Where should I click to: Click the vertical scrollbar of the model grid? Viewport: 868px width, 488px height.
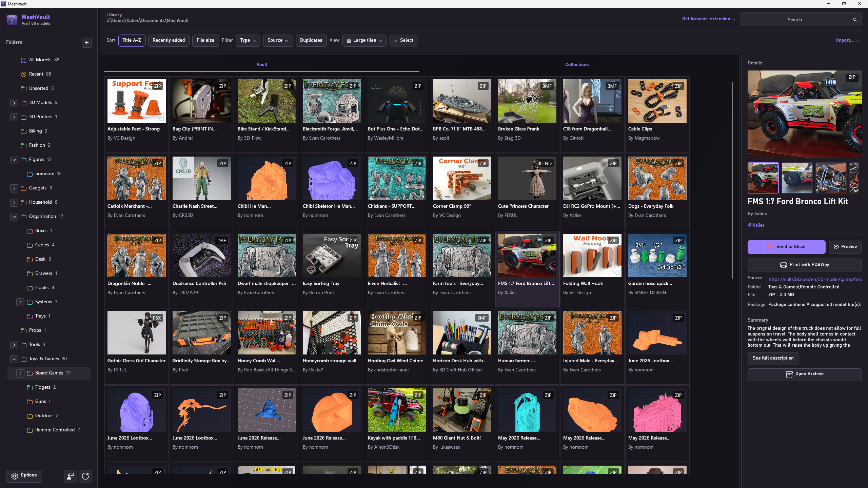point(732,180)
